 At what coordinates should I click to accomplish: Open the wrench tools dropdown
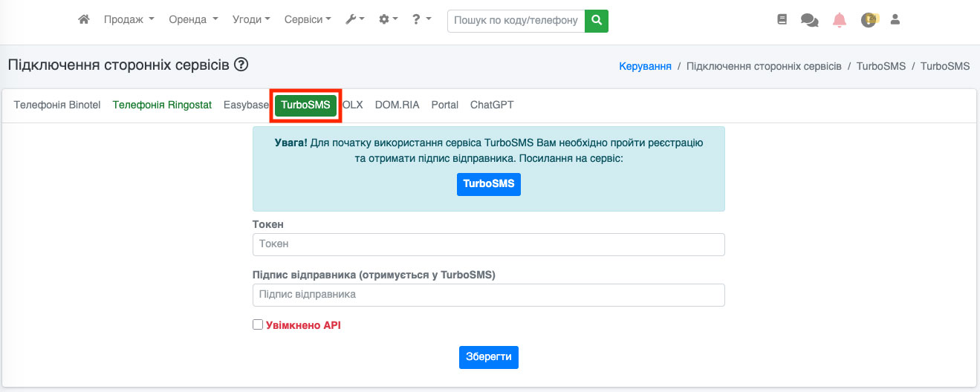pyautogui.click(x=355, y=20)
